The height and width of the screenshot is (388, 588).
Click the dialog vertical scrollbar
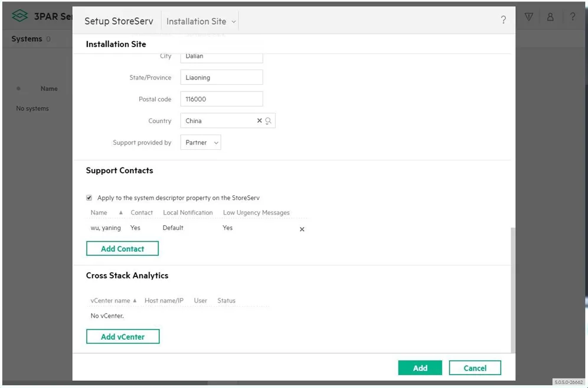pos(512,290)
